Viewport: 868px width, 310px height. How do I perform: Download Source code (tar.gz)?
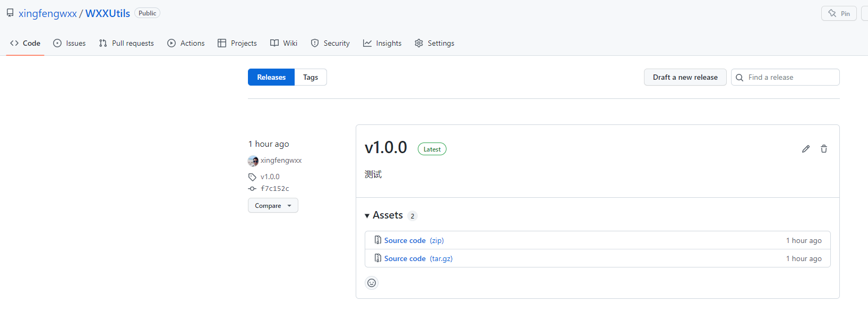(x=418, y=258)
